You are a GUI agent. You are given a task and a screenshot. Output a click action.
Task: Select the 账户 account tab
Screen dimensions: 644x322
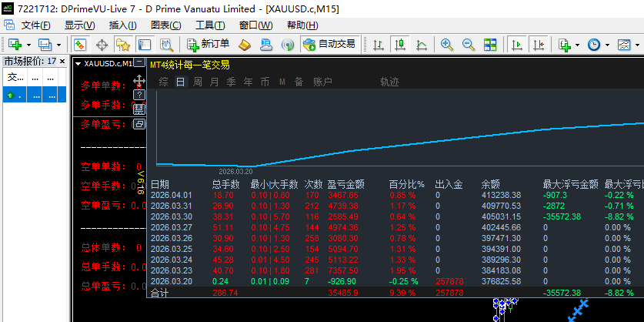(322, 82)
